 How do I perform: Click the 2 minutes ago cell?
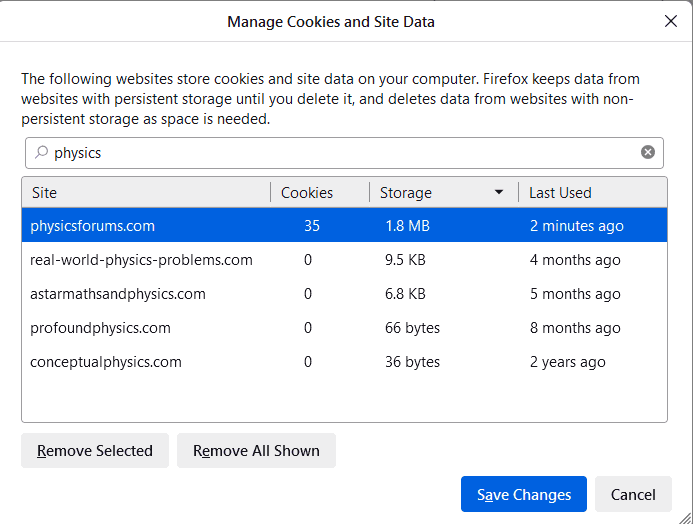(577, 226)
